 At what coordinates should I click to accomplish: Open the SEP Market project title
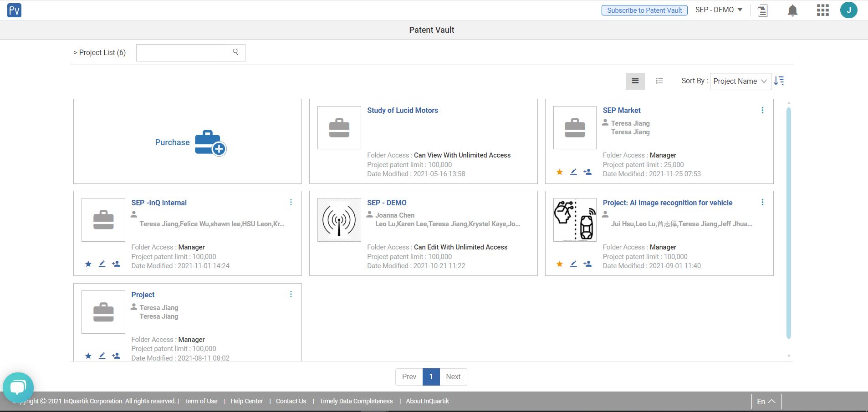point(622,110)
